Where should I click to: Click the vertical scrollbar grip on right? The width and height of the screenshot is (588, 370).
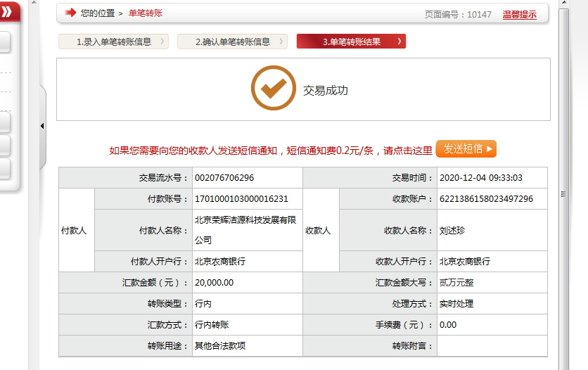[x=563, y=194]
